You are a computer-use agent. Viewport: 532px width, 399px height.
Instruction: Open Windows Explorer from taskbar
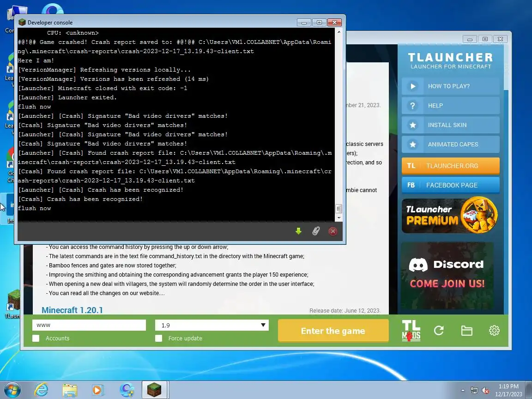pyautogui.click(x=70, y=390)
